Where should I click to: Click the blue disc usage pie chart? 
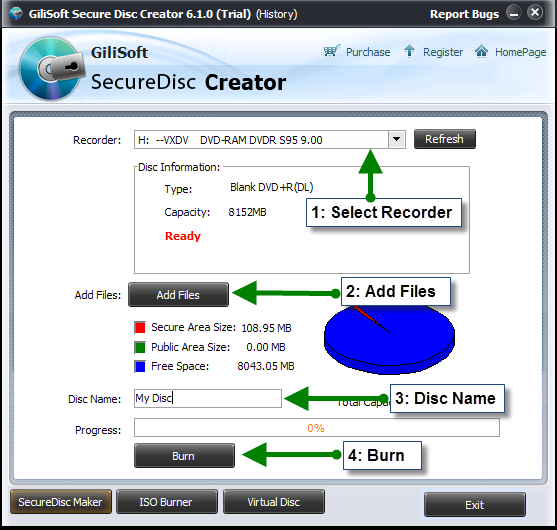(x=389, y=339)
